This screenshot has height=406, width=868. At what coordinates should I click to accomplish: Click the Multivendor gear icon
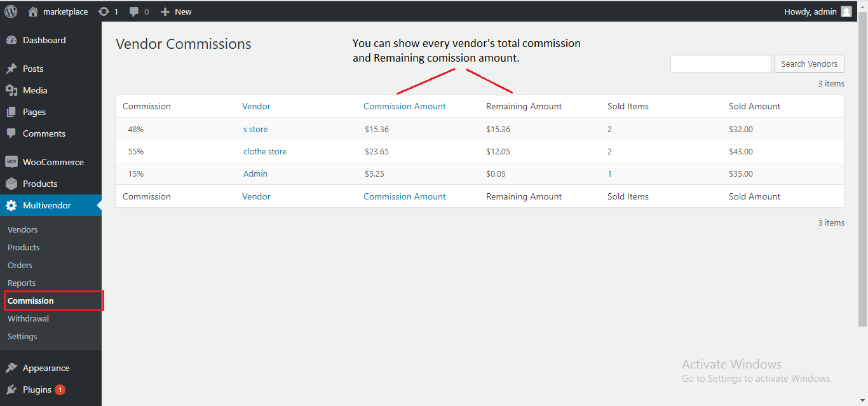tap(11, 205)
